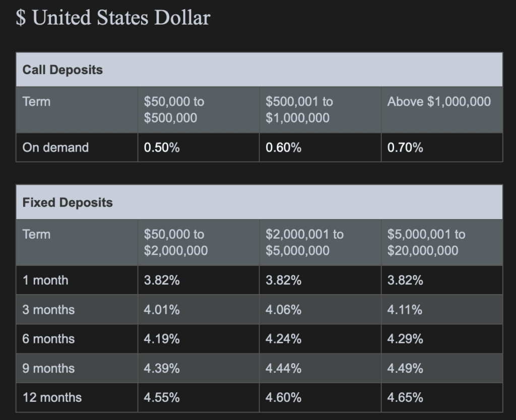
Task: Select the "9 months" term row label
Action: click(x=48, y=368)
